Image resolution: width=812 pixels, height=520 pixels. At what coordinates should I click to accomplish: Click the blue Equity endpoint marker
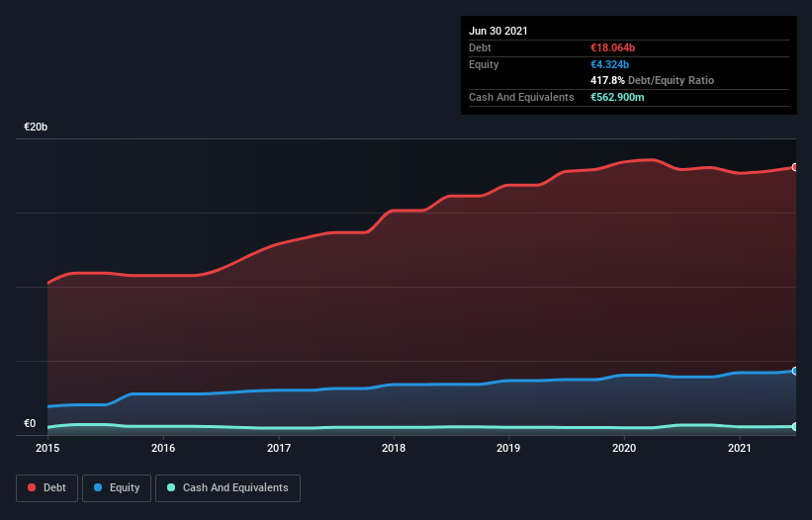point(795,371)
